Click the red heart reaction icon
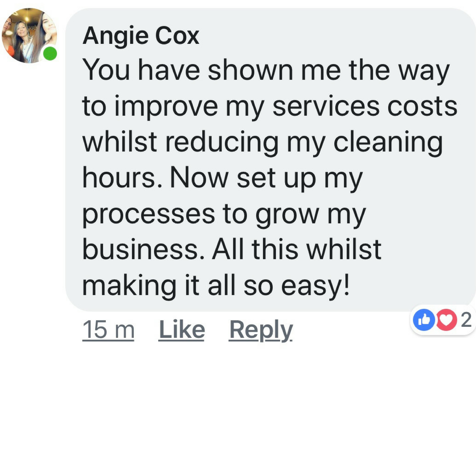476x476 pixels. 446,320
